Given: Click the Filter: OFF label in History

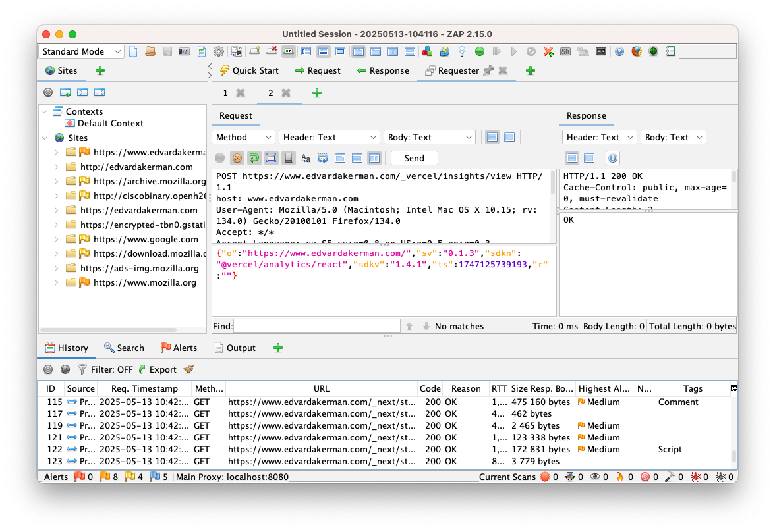Looking at the screenshot, I should click(112, 369).
